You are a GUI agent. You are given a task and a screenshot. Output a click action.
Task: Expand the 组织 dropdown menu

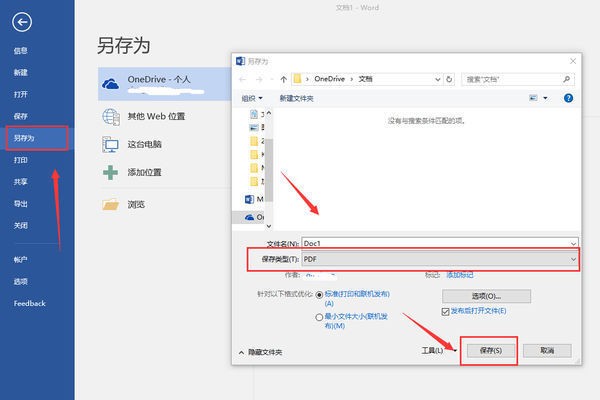point(252,98)
